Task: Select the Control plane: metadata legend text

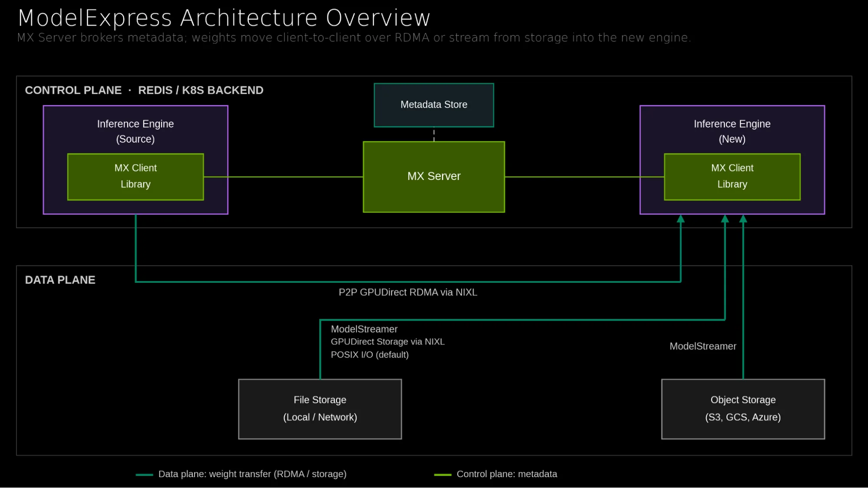Action: pyautogui.click(x=507, y=474)
